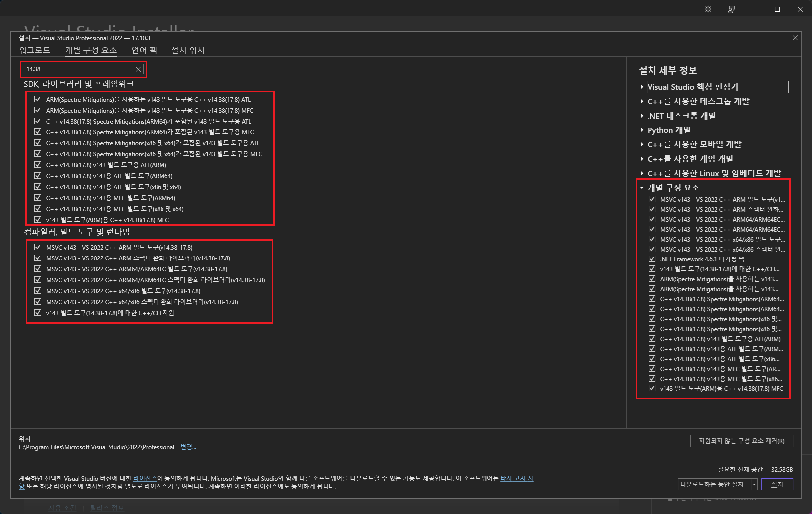This screenshot has width=812, height=514.
Task: Close the installation dialog with the X
Action: pyautogui.click(x=795, y=38)
